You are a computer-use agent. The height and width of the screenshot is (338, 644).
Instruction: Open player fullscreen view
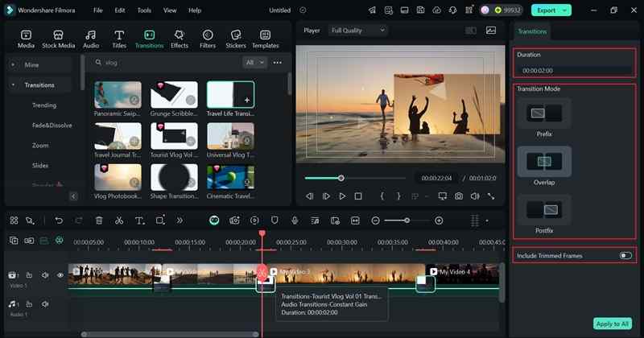[x=491, y=196]
